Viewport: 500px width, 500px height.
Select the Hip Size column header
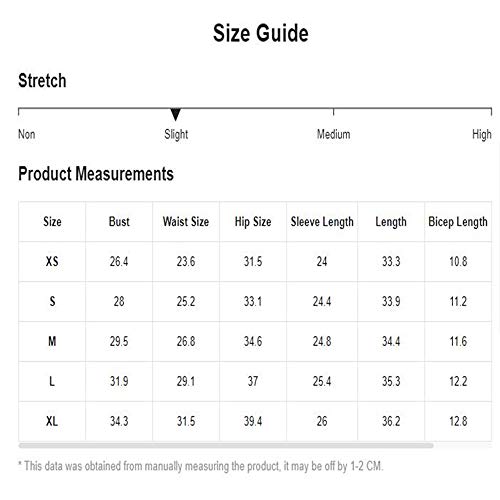(253, 222)
